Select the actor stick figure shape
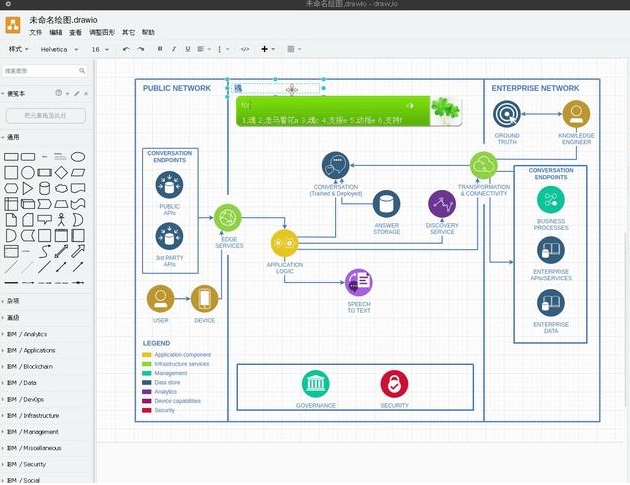This screenshot has height=485, width=630. pyautogui.click(x=61, y=220)
